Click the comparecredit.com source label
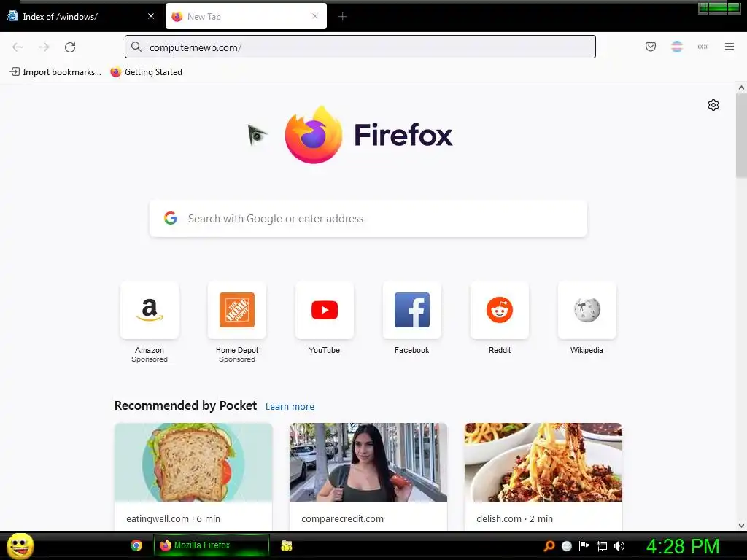The width and height of the screenshot is (747, 560). 343,518
